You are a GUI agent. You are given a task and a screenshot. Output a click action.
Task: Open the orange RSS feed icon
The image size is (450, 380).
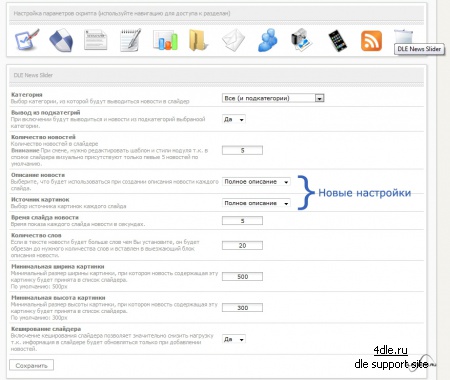coord(371,41)
